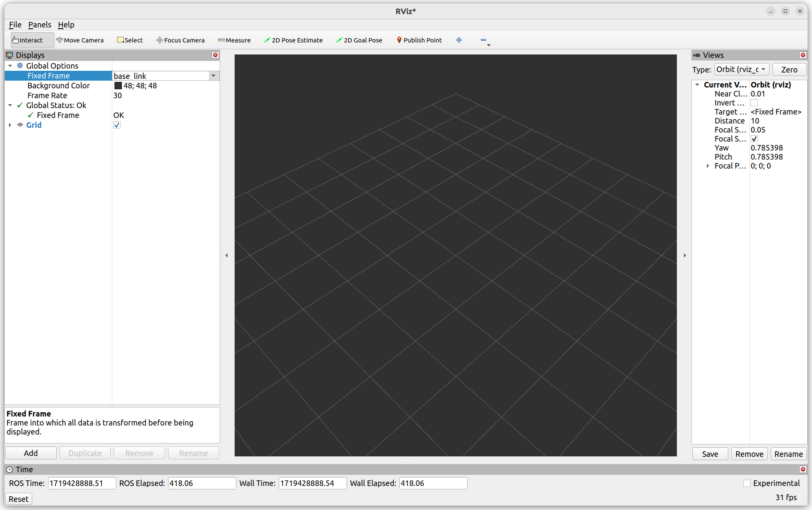Click the Reset time button

[18, 499]
